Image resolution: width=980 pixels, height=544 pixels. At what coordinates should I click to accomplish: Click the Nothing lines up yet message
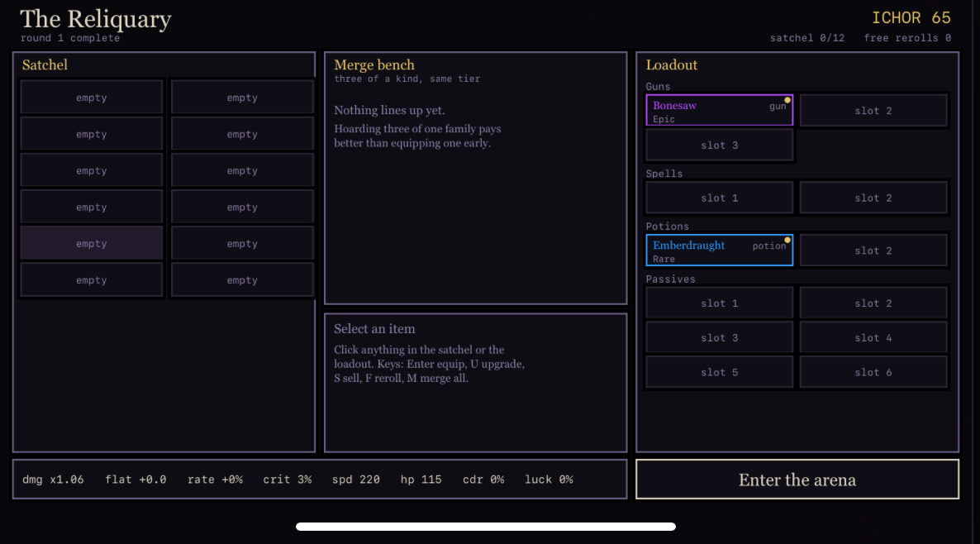tap(389, 110)
